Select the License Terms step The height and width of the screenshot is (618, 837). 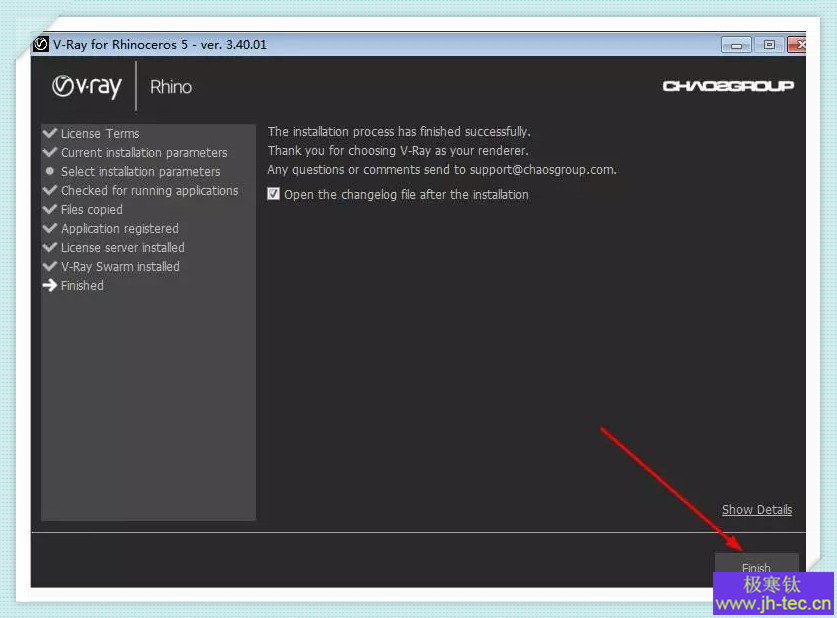100,133
